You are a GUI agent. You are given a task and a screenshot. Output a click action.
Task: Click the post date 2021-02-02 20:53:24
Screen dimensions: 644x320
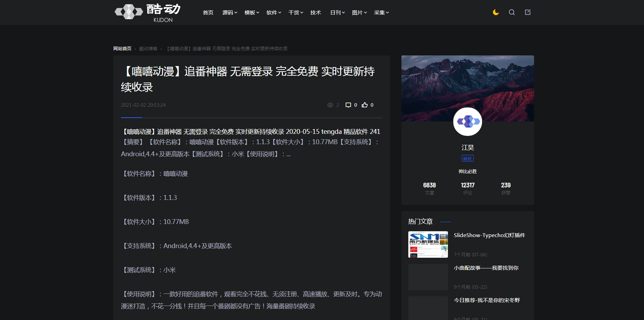tap(143, 105)
